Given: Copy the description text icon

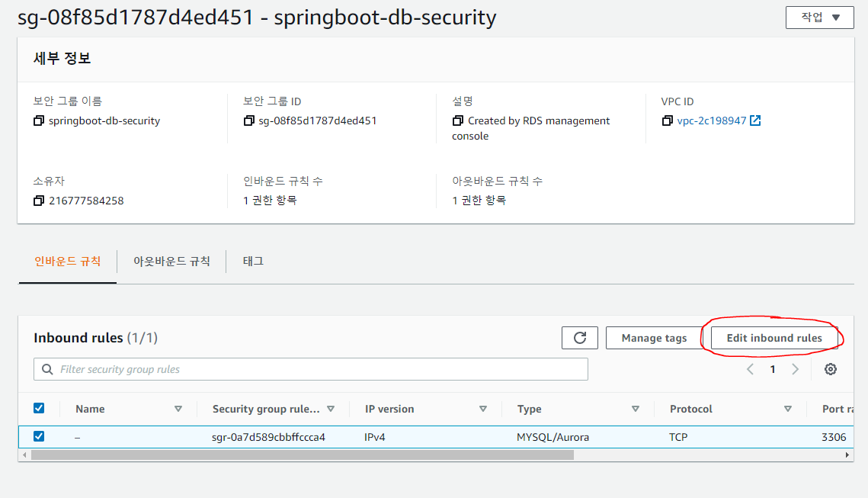Looking at the screenshot, I should pos(457,120).
